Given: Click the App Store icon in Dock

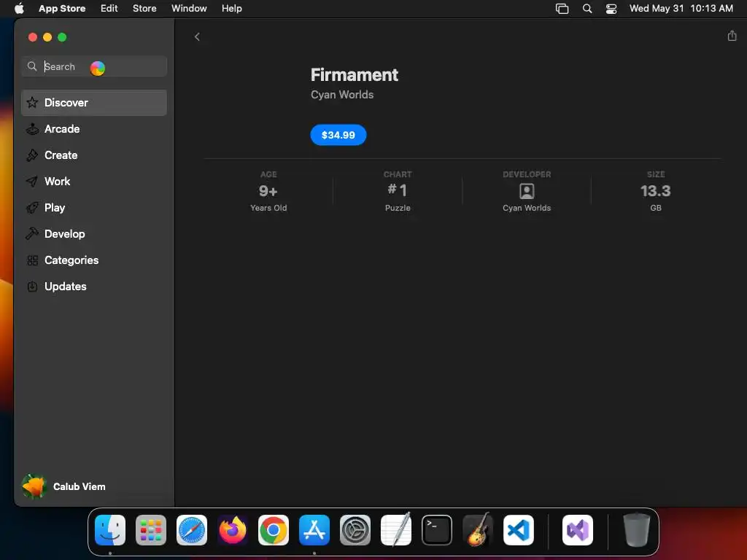Looking at the screenshot, I should pos(314,530).
